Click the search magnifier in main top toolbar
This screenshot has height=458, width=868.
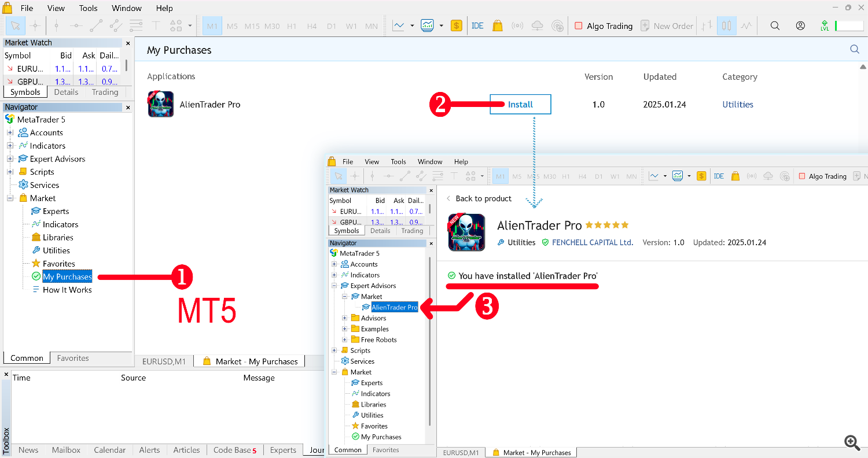pyautogui.click(x=775, y=25)
